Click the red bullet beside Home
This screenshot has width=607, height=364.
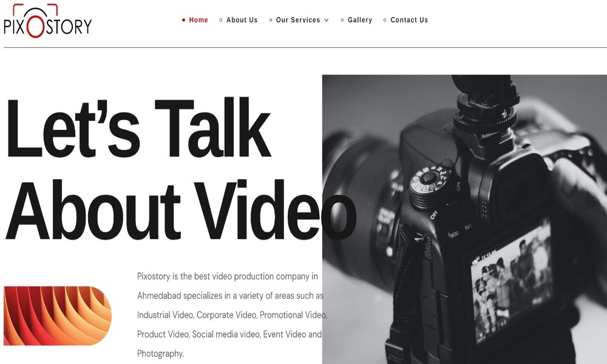[183, 20]
